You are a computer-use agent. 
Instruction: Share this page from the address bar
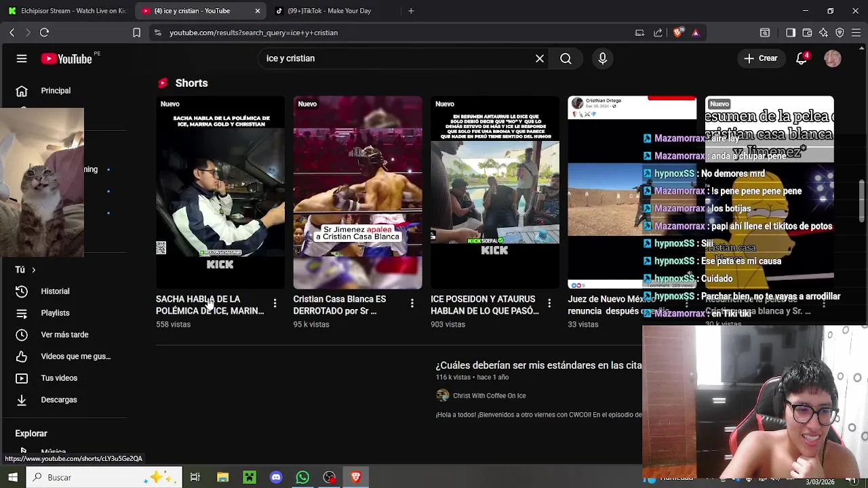tap(658, 33)
